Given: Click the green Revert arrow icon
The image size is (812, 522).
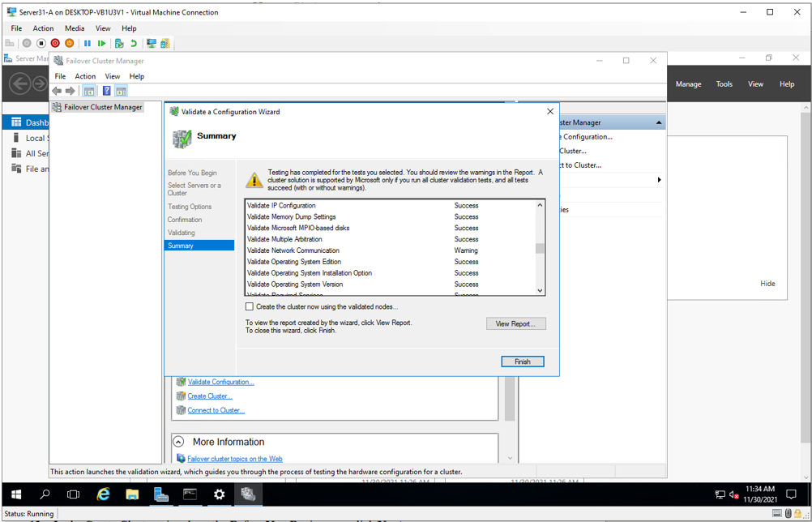Looking at the screenshot, I should pos(133,44).
